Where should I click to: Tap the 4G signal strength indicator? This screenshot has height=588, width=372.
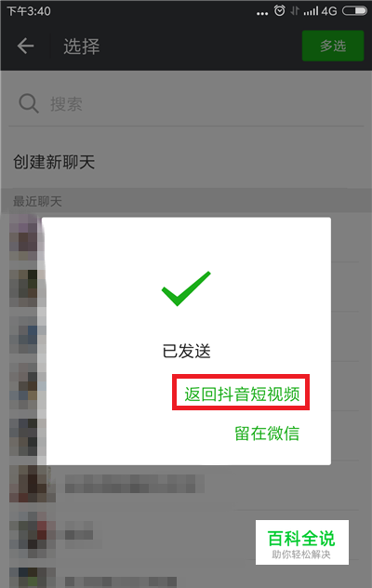(x=320, y=11)
